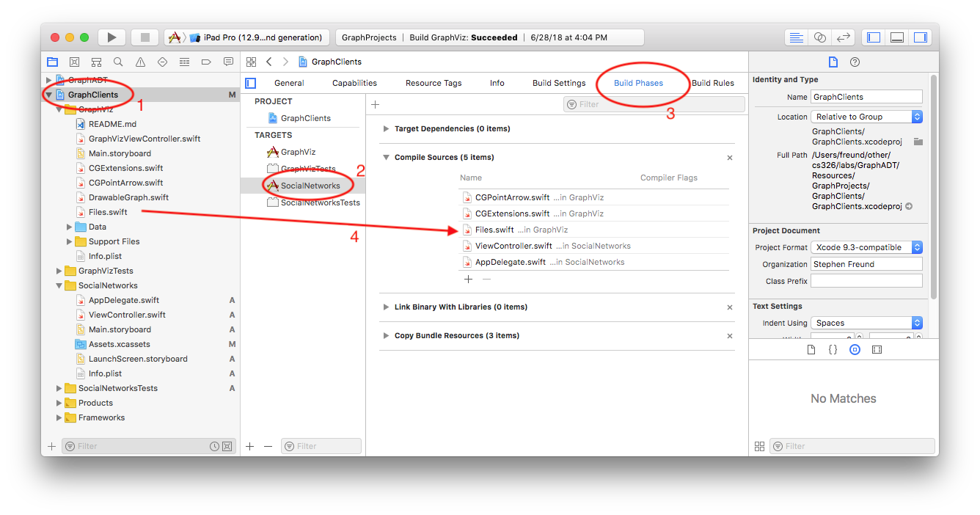The image size is (980, 515).
Task: Toggle library icon grid view
Action: [759, 446]
